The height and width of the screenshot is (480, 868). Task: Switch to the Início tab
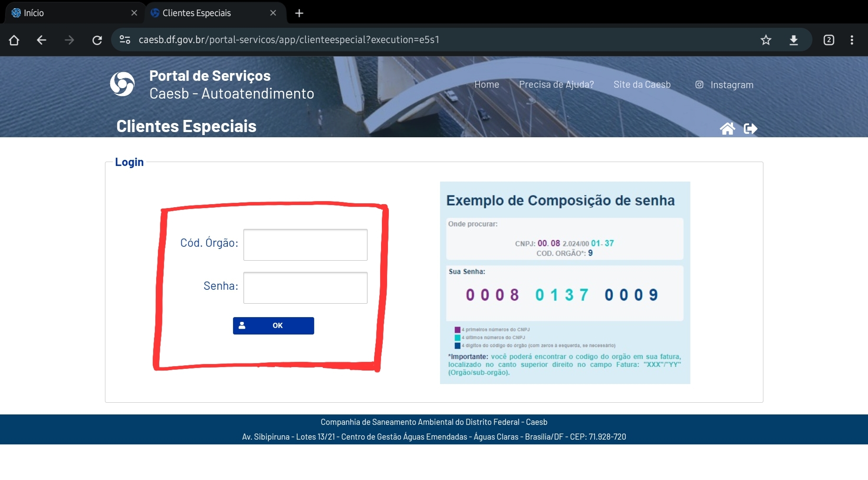[74, 13]
